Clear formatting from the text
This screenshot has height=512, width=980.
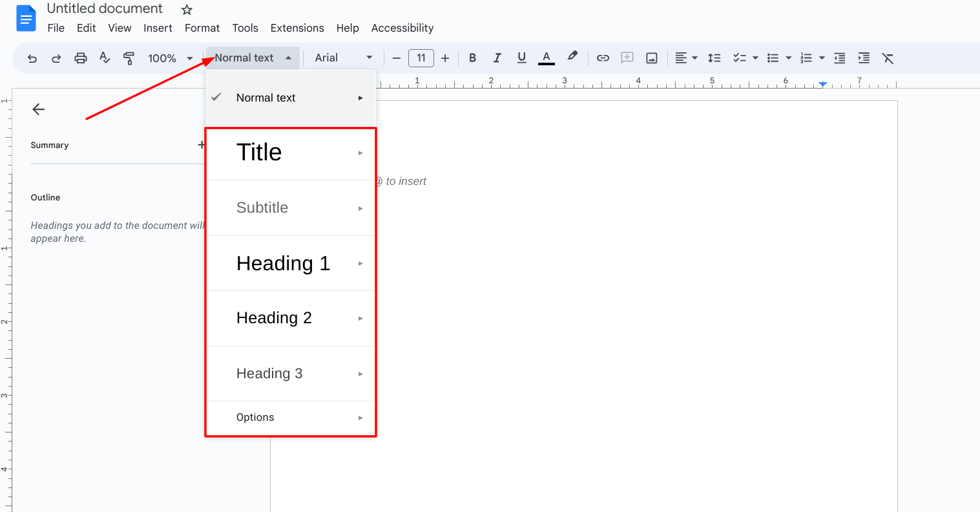[888, 58]
